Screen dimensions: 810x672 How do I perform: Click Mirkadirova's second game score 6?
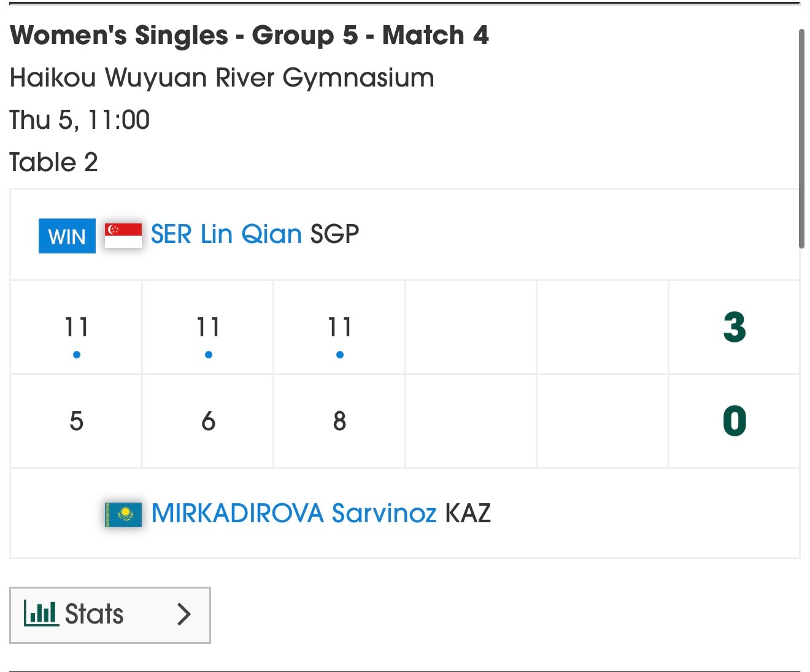click(208, 421)
